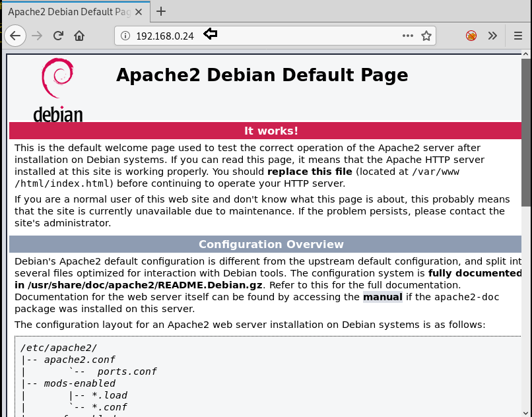Go back to the previous page
Viewport: 532px width, 417px height.
coord(15,36)
